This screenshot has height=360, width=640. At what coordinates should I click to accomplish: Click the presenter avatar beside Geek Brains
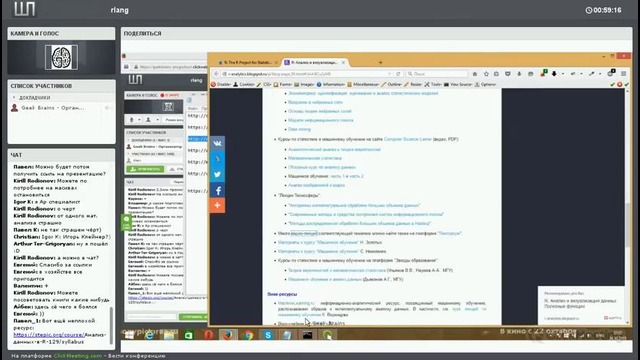coord(15,108)
